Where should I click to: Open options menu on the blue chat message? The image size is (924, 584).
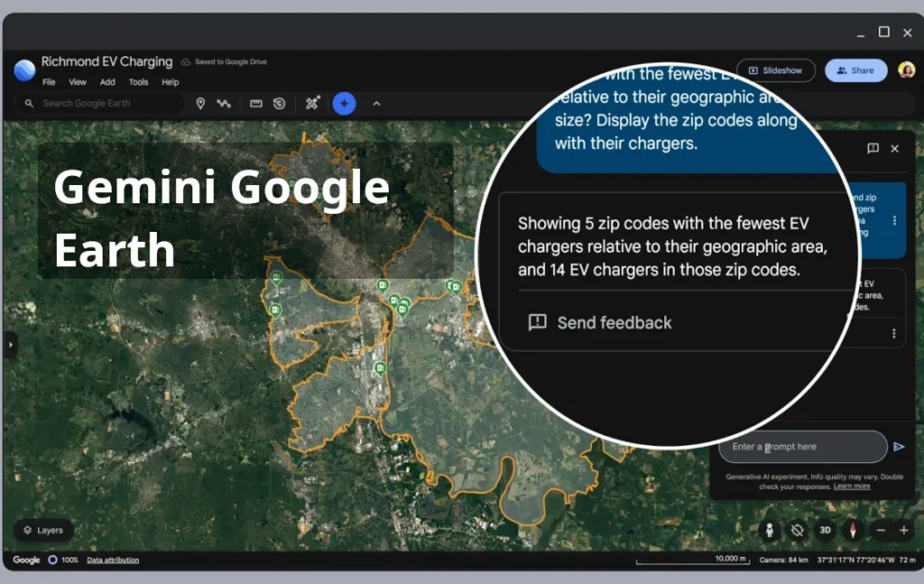[x=894, y=221]
